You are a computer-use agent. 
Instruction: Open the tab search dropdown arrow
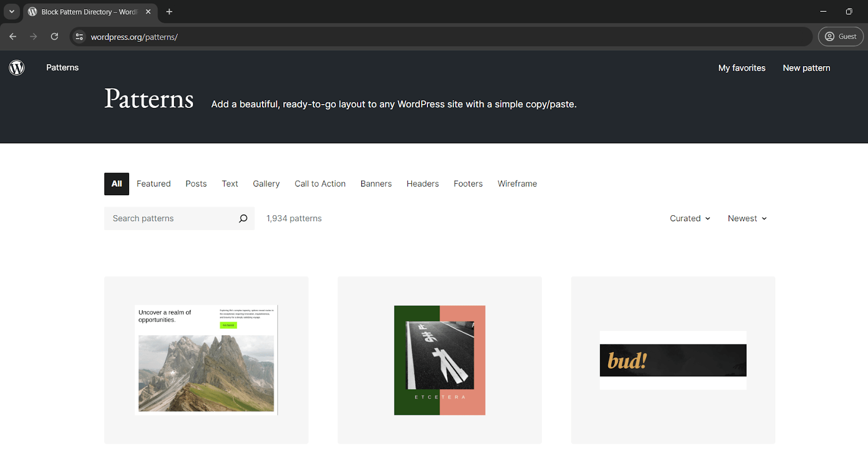pyautogui.click(x=11, y=12)
